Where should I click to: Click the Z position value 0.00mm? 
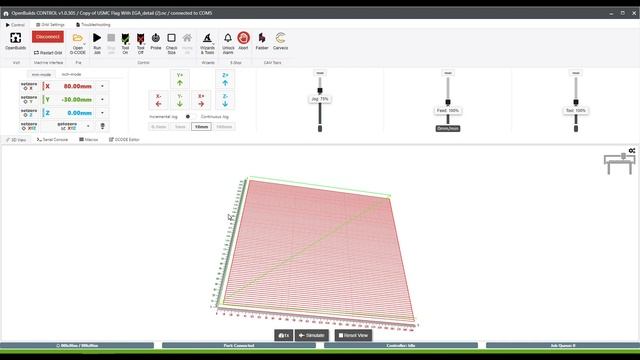click(80, 113)
